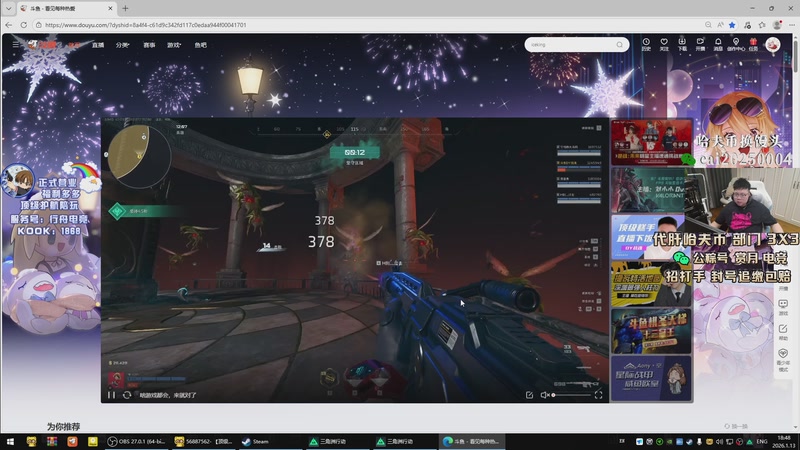Screen dimensions: 800x450
Task: Open watch history clock icon
Action: point(646,44)
